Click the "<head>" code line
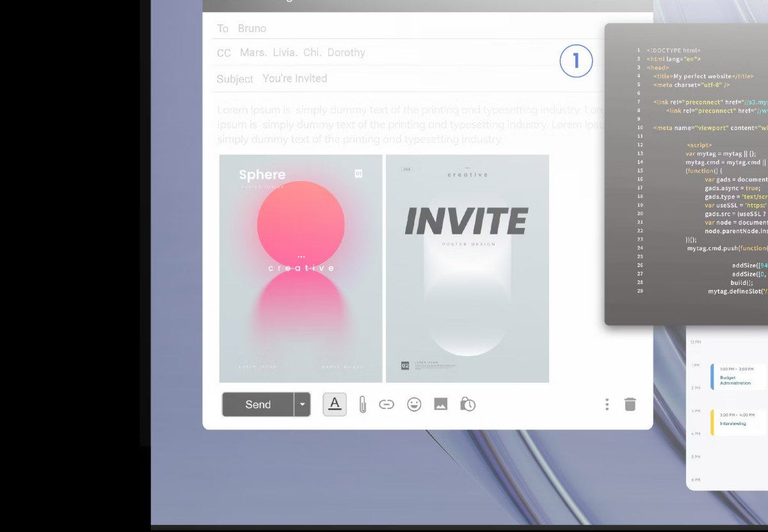The width and height of the screenshot is (768, 532). tap(657, 67)
